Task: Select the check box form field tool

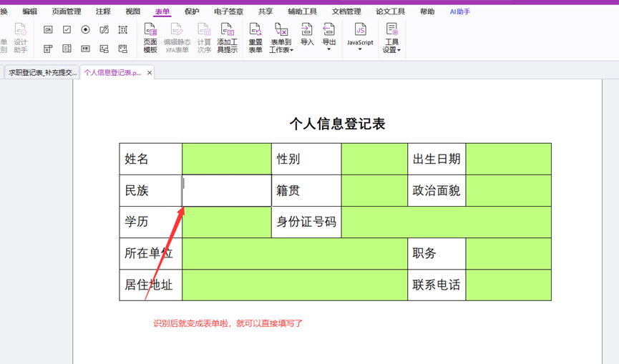Action: click(67, 29)
